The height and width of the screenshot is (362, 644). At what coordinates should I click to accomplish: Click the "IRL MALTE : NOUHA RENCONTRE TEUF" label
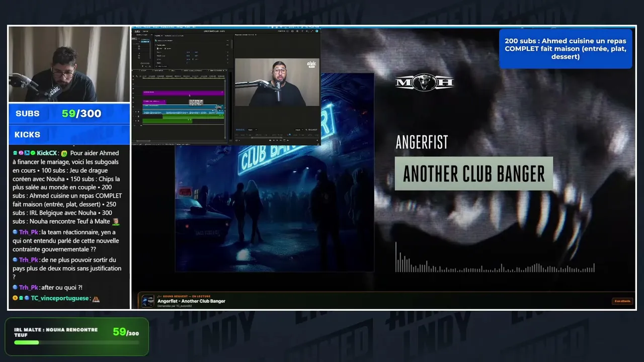(x=56, y=332)
